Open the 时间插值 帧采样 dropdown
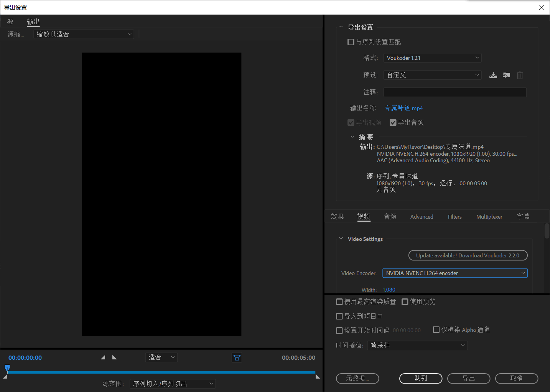The height and width of the screenshot is (392, 550). 417,345
